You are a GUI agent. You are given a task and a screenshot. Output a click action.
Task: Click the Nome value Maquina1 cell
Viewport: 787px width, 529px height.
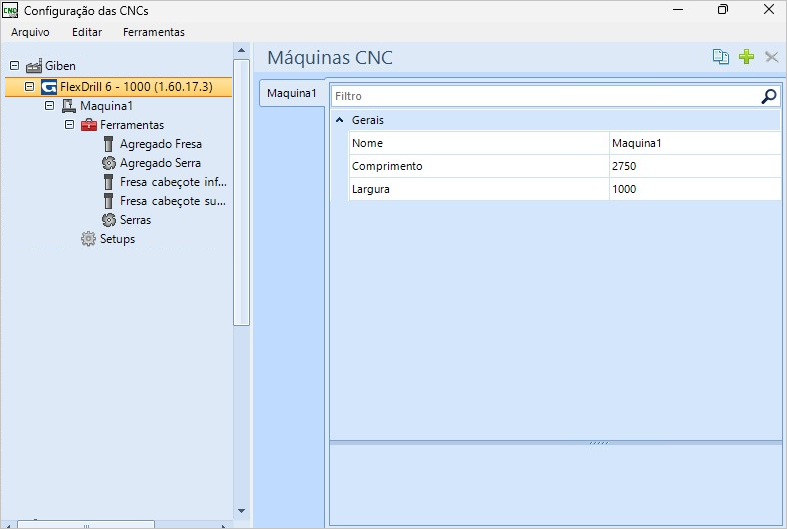[x=695, y=143]
